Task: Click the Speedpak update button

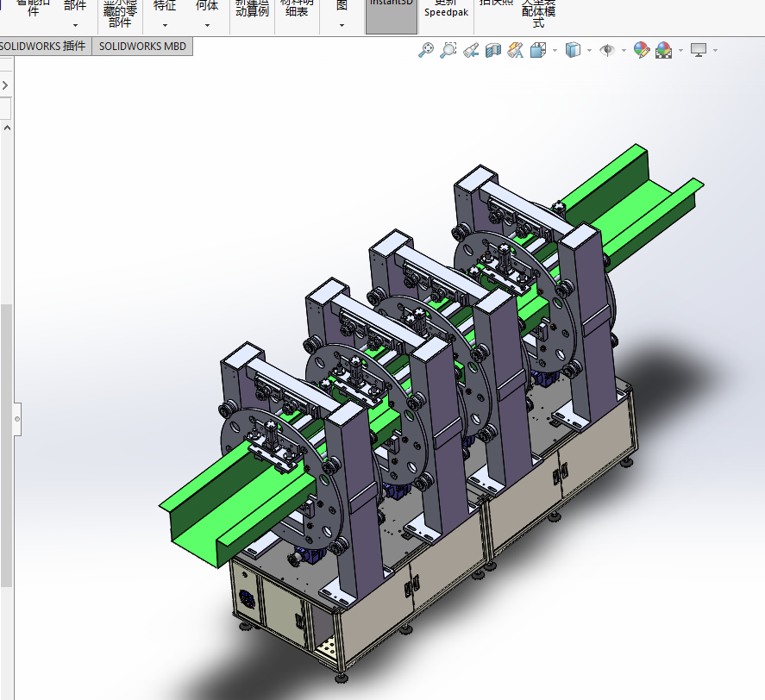Action: tap(446, 9)
